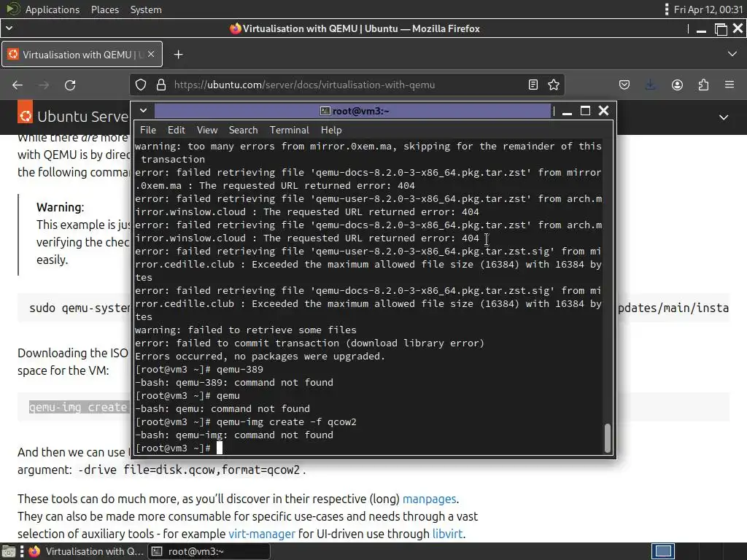Click the padlock site security icon
Screen dimensions: 747x560
pyautogui.click(x=161, y=85)
